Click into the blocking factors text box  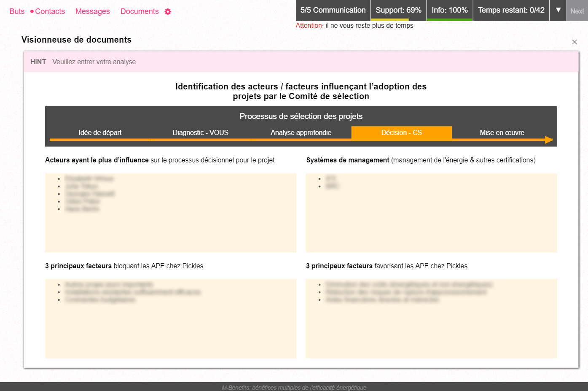pos(171,318)
